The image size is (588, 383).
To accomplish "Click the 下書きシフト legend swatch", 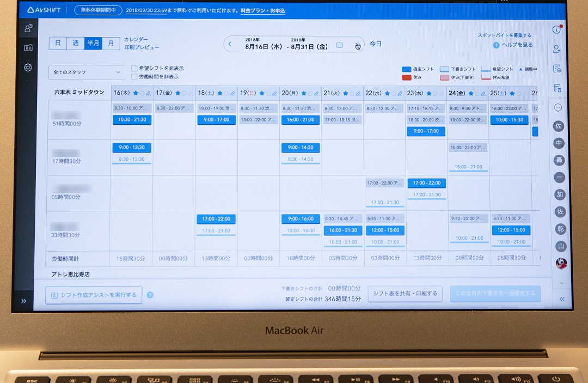I will click(444, 69).
